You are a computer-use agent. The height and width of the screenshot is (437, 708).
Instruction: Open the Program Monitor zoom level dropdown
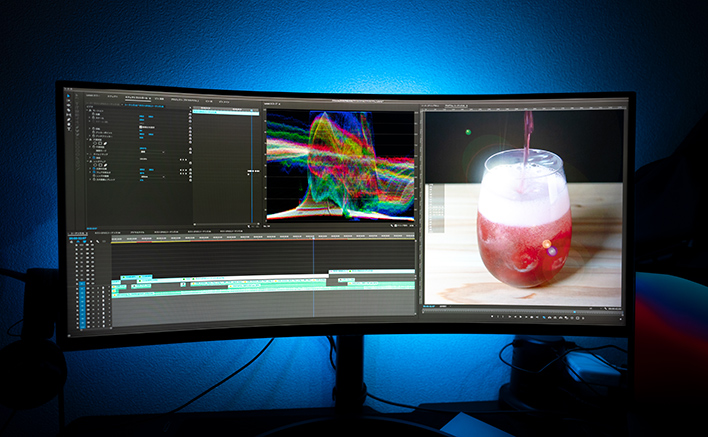[445, 307]
